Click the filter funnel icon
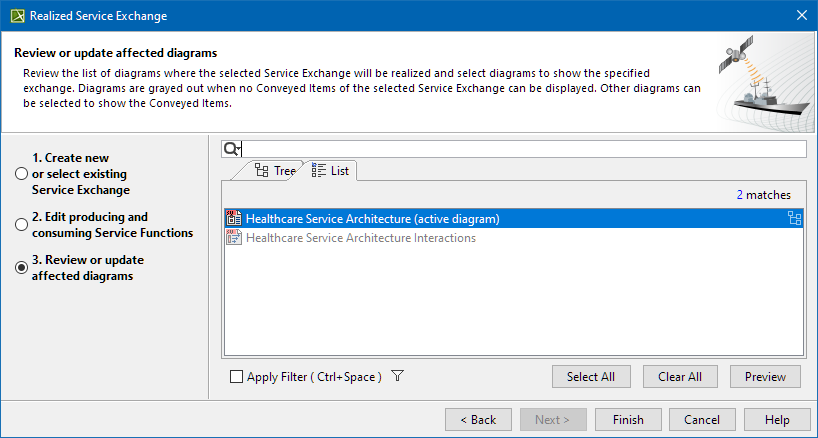The image size is (818, 438). tap(397, 377)
